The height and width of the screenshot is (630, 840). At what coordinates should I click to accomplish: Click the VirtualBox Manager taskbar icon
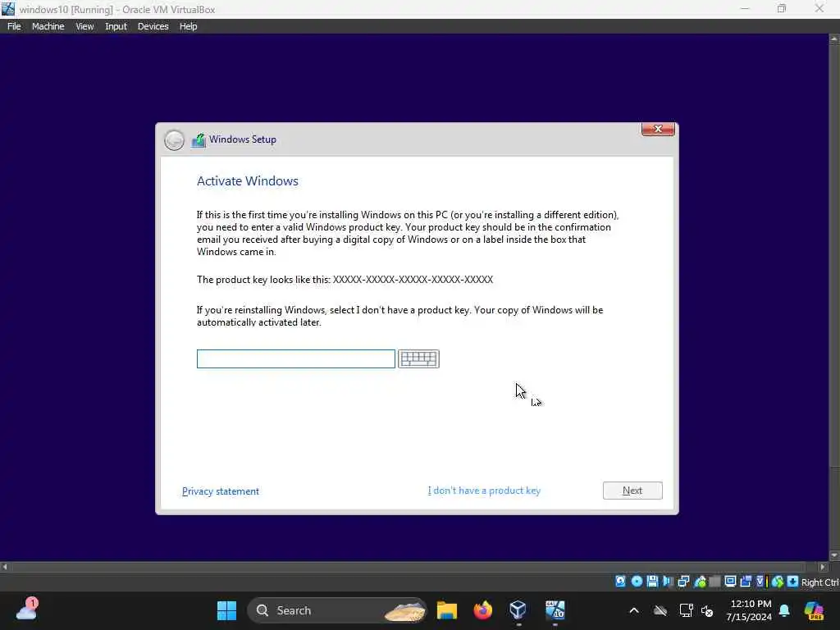(518, 610)
